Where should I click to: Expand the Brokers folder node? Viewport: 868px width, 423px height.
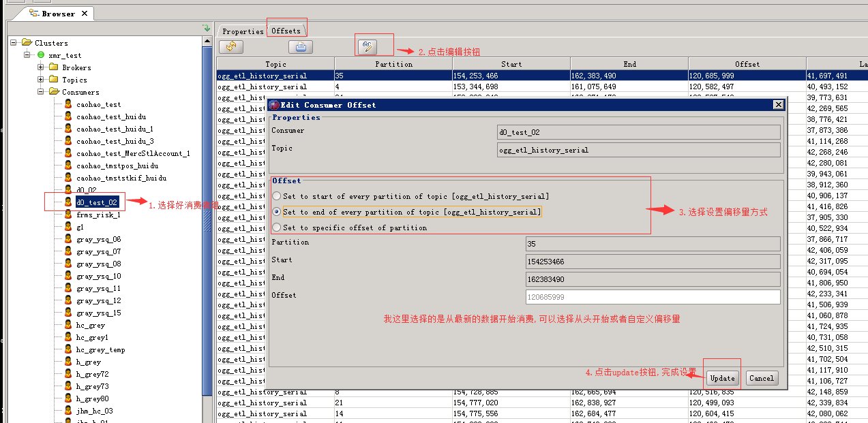pyautogui.click(x=41, y=67)
